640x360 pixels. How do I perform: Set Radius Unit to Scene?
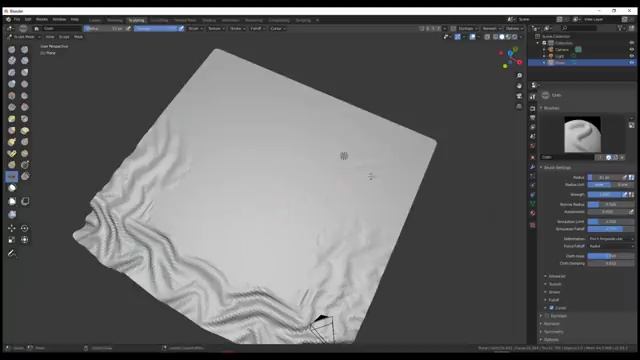[x=622, y=185]
